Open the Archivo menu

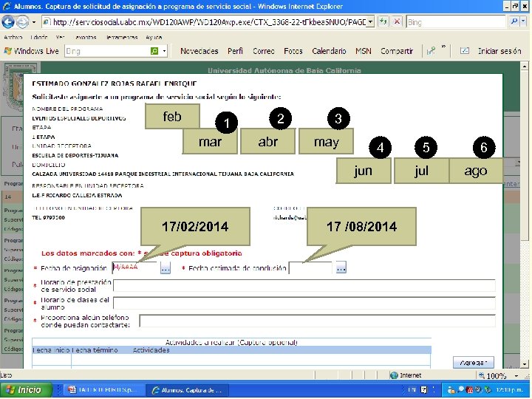(x=13, y=38)
